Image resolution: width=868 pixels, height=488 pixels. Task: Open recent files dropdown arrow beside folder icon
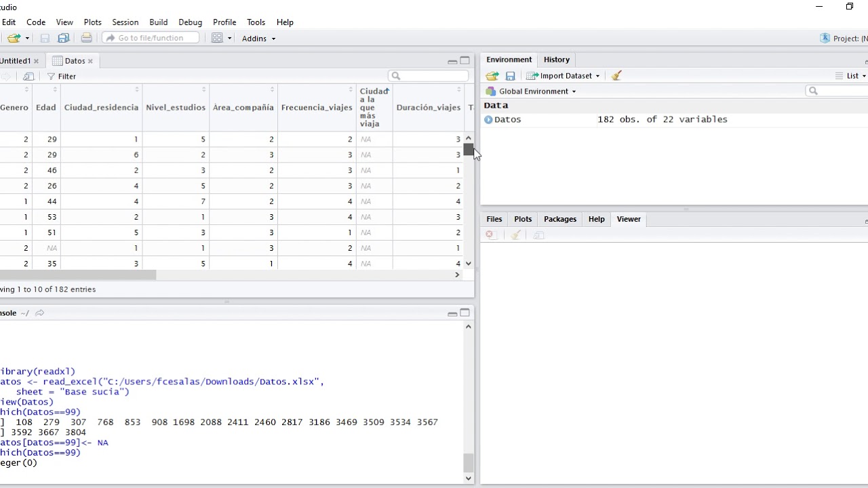[x=27, y=39]
